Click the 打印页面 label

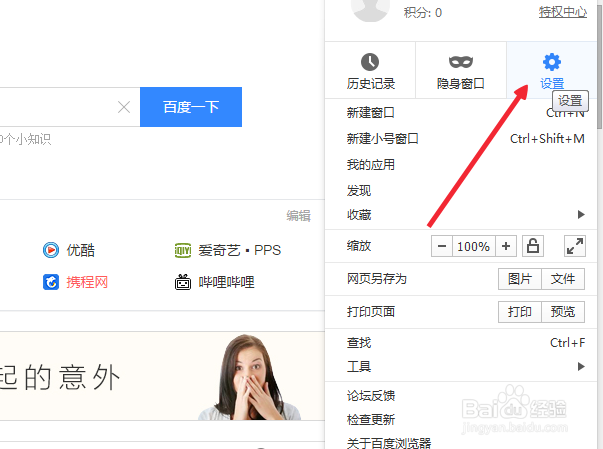(x=371, y=311)
